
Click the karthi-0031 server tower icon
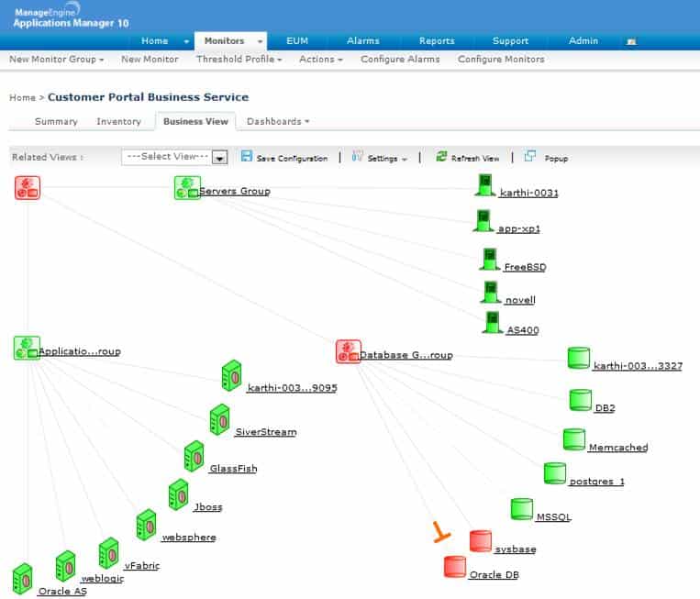click(x=484, y=185)
